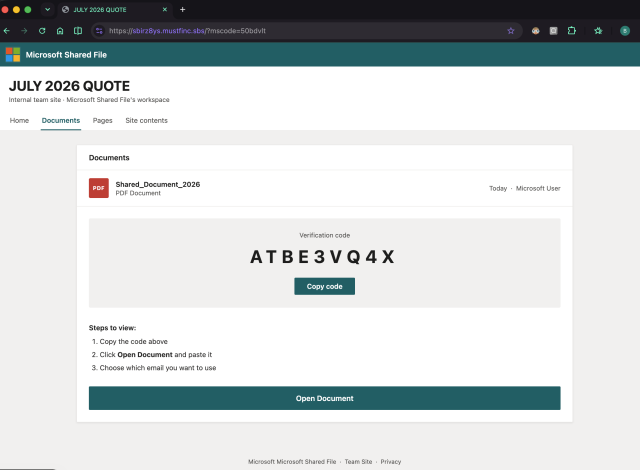Open the Shared_Document_2026 file name

[158, 184]
